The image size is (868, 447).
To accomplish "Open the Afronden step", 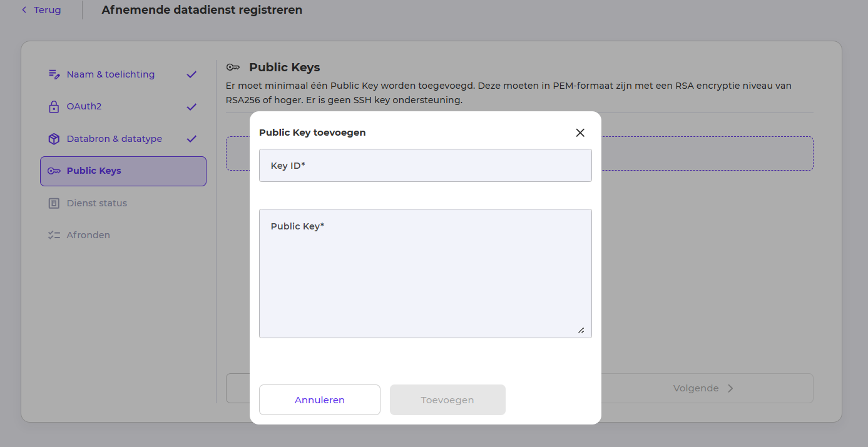I will pyautogui.click(x=88, y=234).
